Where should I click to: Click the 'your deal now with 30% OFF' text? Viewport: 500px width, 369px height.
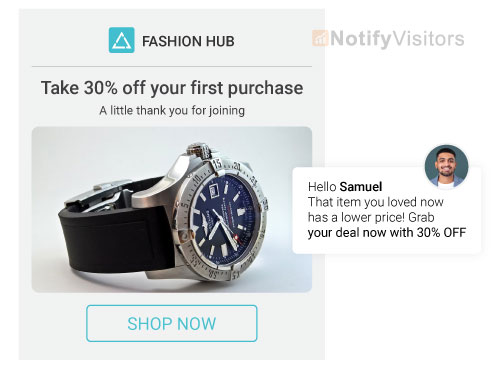387,233
